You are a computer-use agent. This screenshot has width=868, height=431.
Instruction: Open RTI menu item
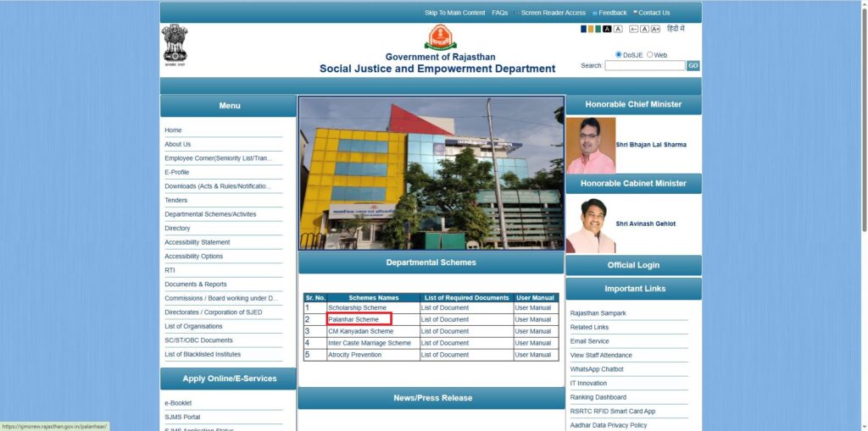[170, 270]
